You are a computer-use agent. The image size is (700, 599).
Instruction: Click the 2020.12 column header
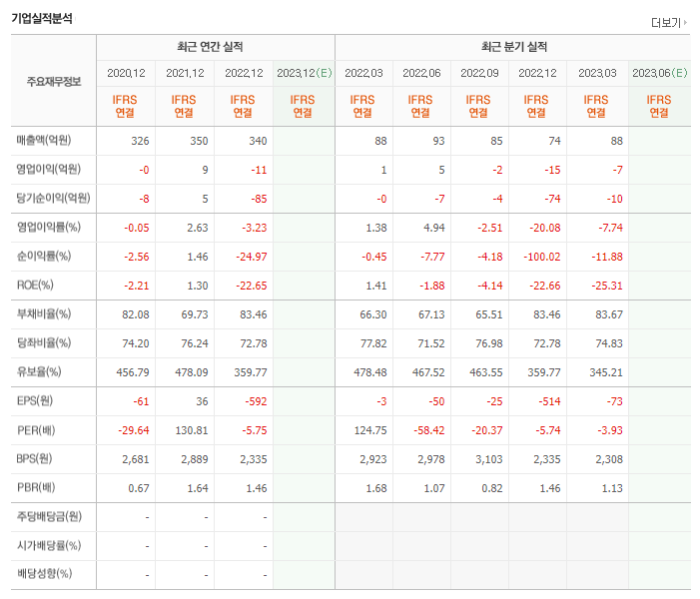[126, 73]
